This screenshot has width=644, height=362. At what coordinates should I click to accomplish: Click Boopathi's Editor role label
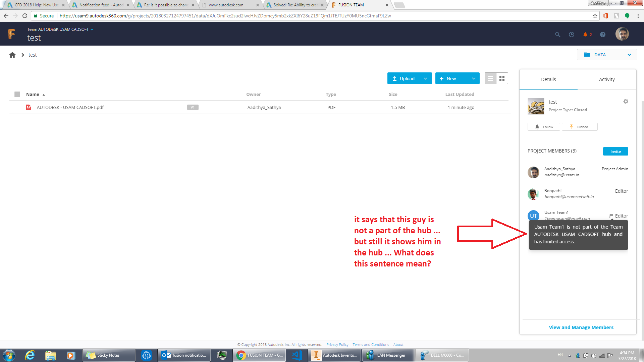621,191
